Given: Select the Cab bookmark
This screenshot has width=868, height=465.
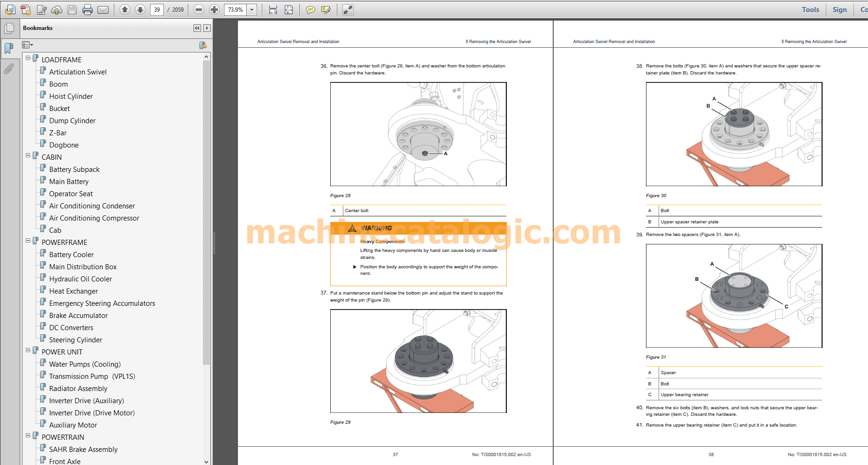Looking at the screenshot, I should 55,230.
